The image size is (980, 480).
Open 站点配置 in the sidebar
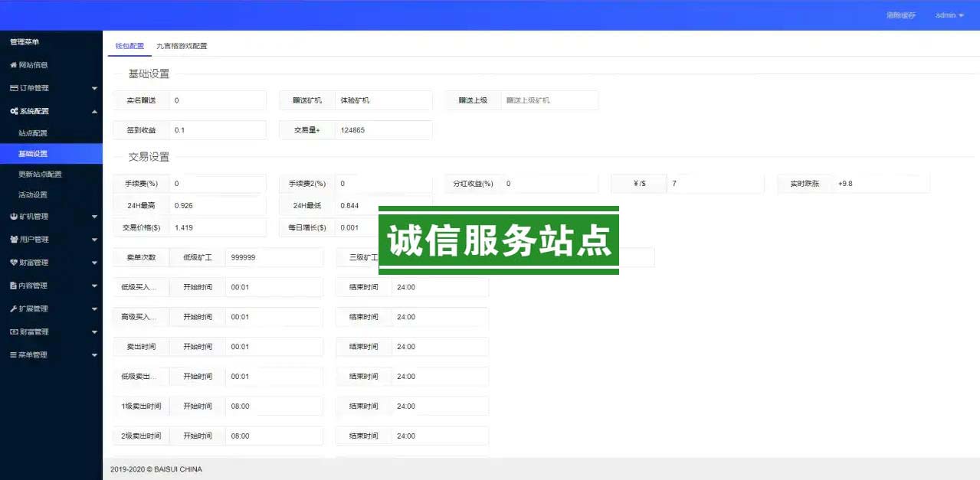click(33, 133)
